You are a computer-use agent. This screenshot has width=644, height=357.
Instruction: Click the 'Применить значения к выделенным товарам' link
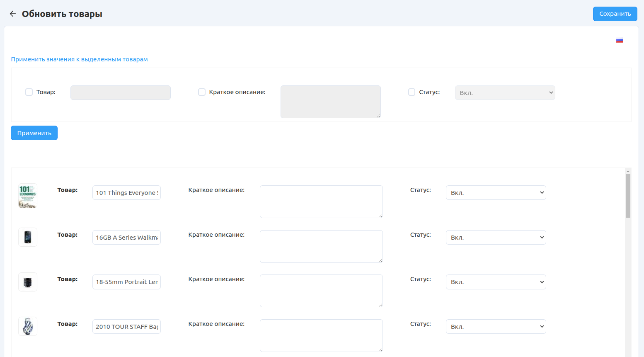coord(79,59)
